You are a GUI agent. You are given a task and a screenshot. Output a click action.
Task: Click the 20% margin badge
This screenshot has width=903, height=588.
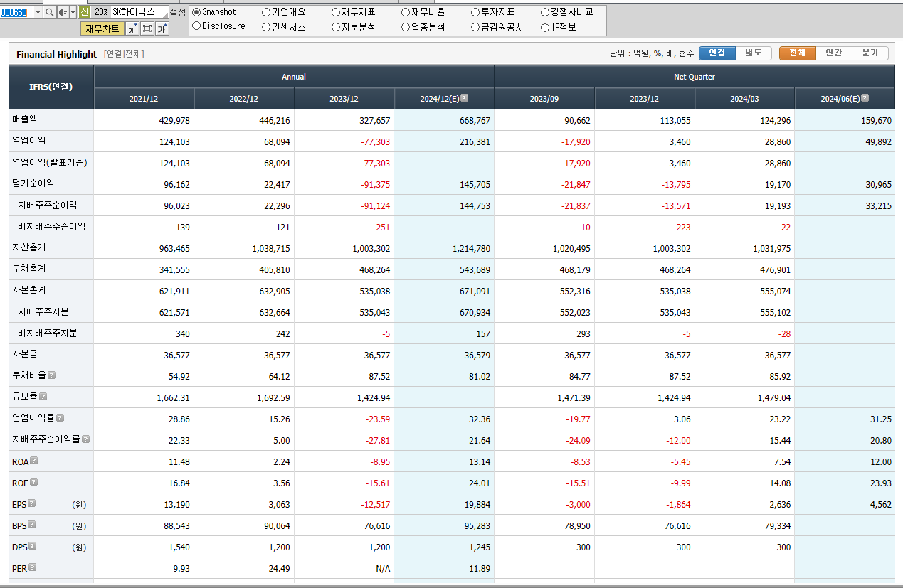101,12
